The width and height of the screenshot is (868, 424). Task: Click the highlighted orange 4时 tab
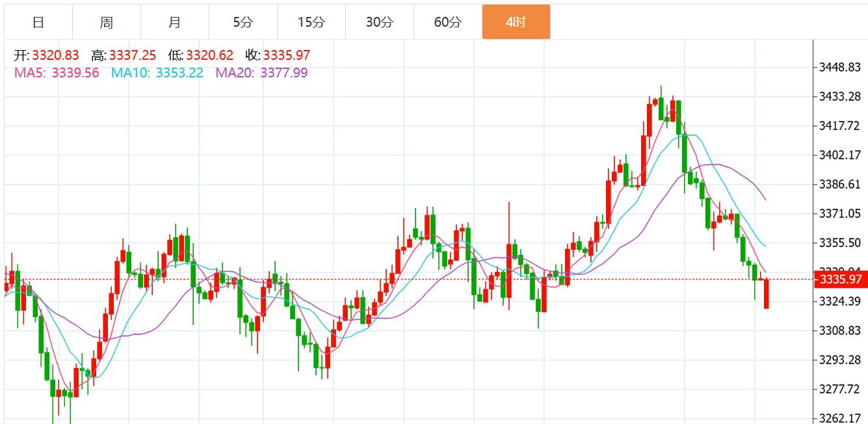tap(516, 22)
